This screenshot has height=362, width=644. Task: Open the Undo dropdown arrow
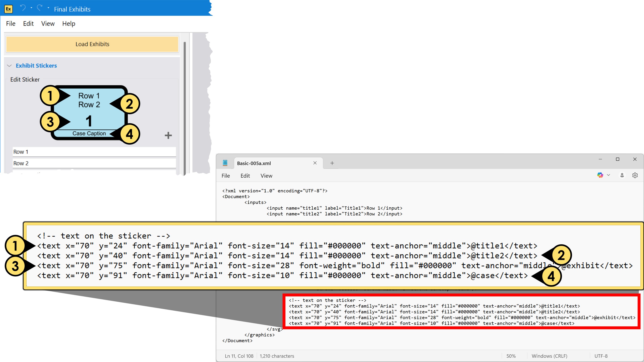32,8
